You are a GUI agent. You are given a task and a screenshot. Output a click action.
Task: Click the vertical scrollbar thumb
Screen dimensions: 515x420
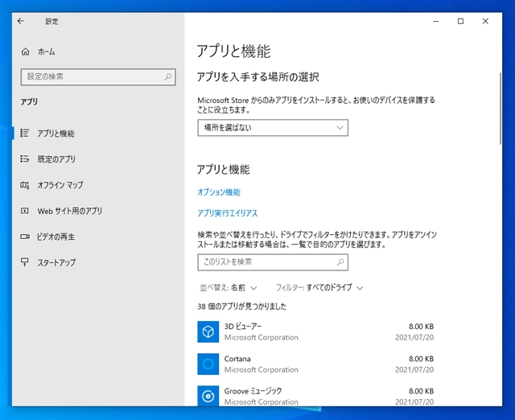(x=501, y=109)
